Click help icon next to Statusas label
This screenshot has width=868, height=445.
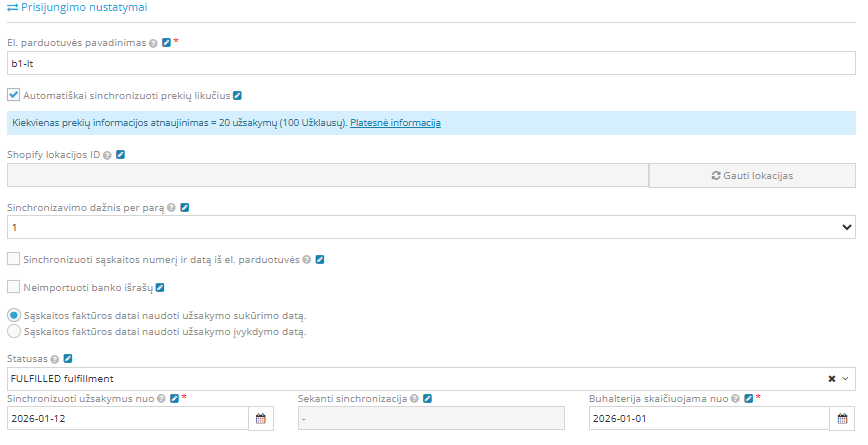tap(54, 358)
